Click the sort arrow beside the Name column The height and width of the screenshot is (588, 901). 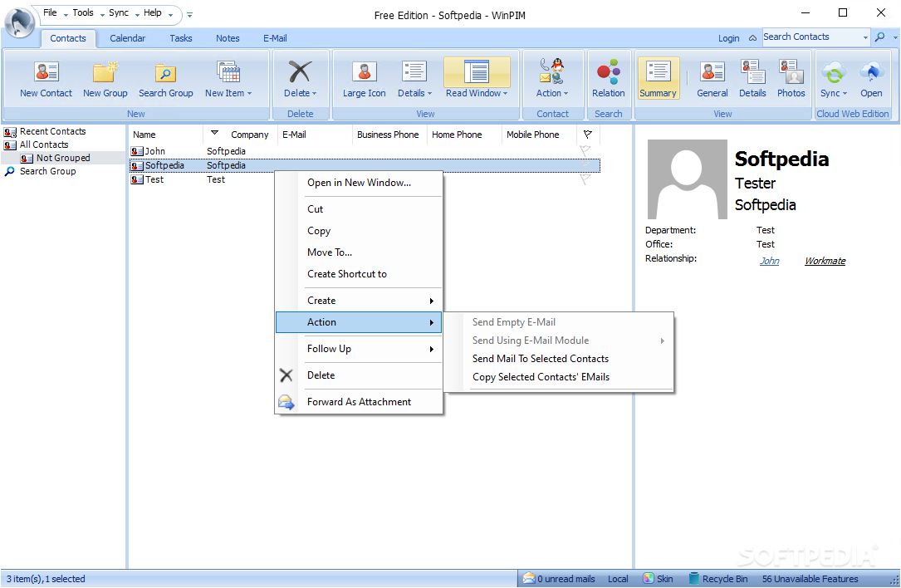214,133
